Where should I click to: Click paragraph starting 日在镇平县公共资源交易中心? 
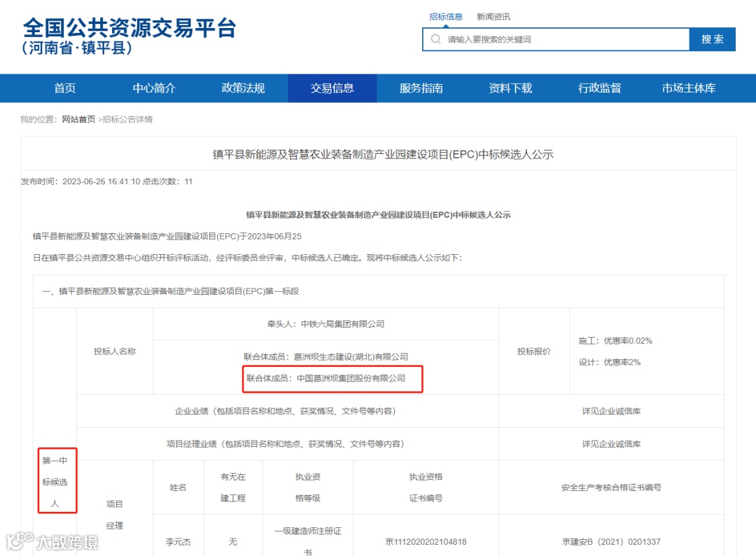click(x=247, y=258)
